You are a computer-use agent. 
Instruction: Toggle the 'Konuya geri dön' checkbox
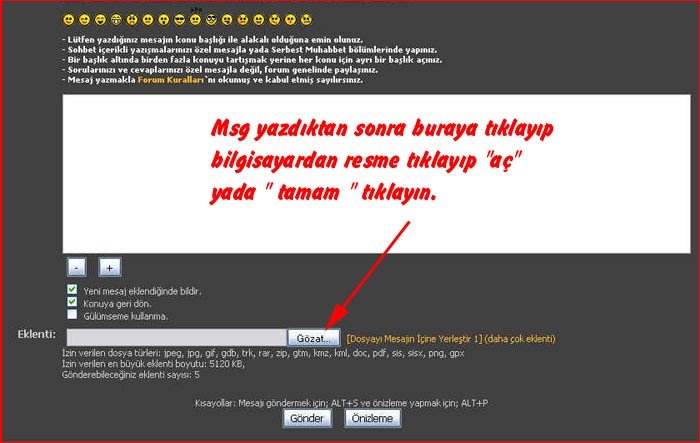click(72, 301)
